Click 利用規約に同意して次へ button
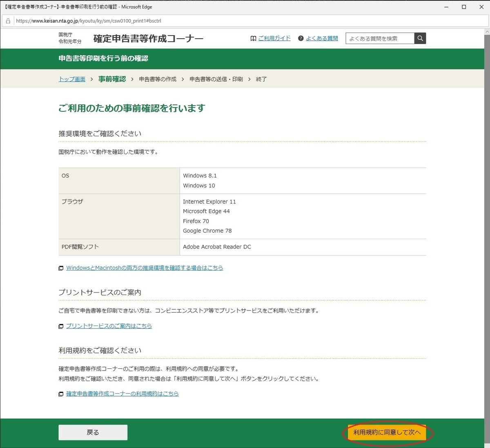The width and height of the screenshot is (490, 448). [x=387, y=432]
